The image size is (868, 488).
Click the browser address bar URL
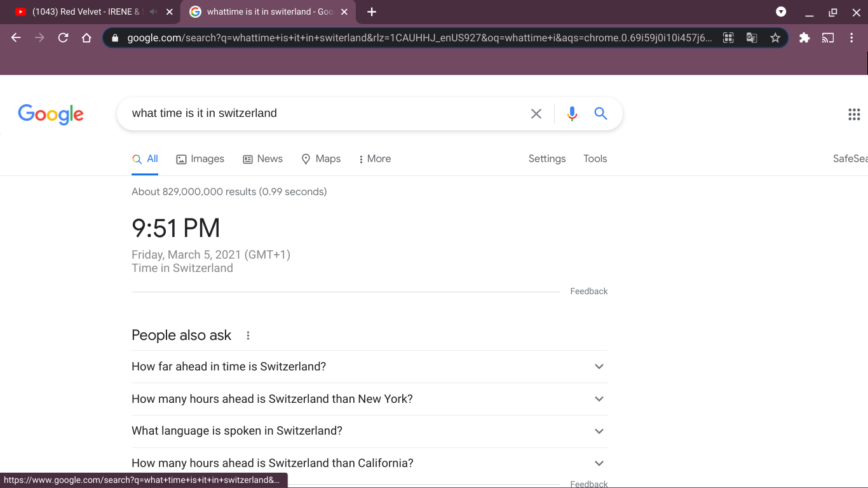(419, 37)
